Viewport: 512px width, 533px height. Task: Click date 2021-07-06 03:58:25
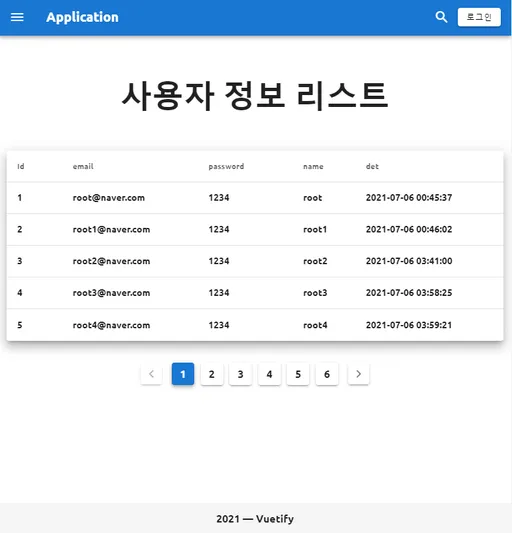tap(409, 293)
